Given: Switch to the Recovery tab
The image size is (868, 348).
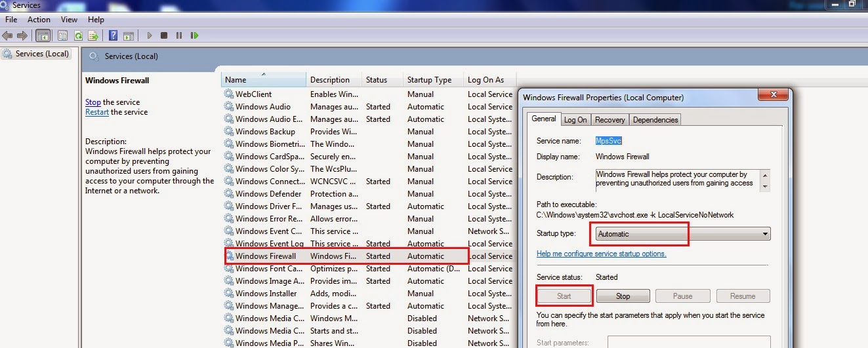Looking at the screenshot, I should (x=610, y=120).
